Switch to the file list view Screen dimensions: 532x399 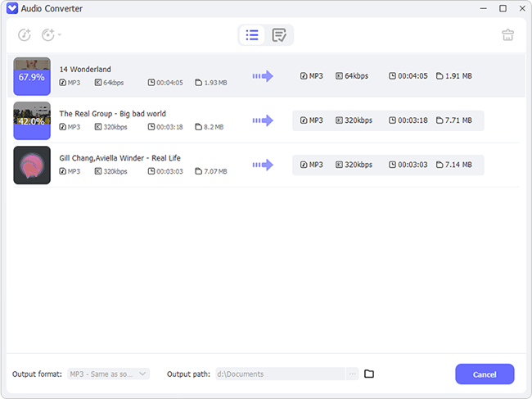[x=252, y=34]
